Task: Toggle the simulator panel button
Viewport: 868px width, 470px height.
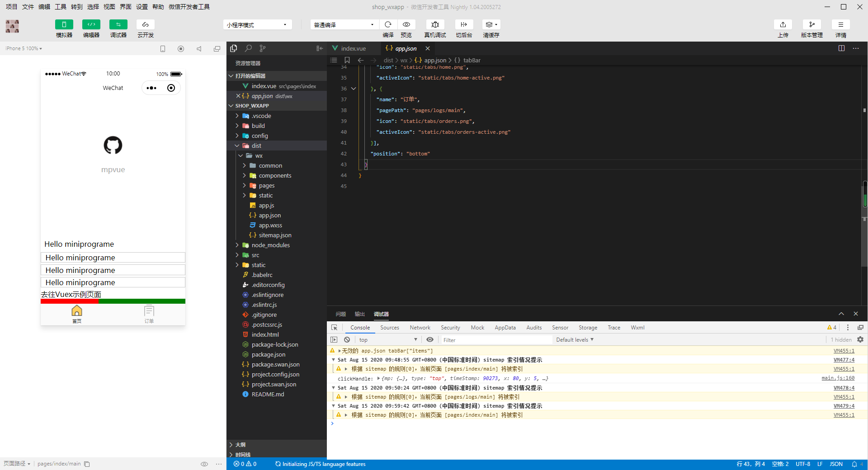Action: 64,24
